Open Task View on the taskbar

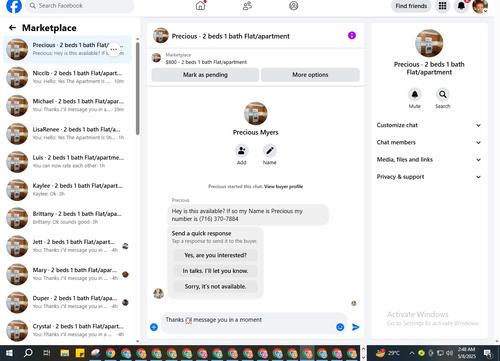pyautogui.click(x=47, y=353)
